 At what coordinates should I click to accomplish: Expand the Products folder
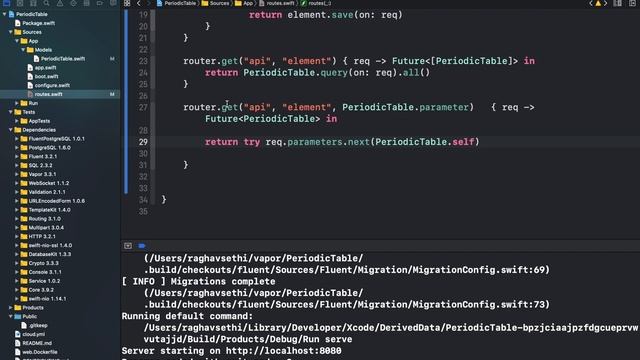tap(11, 308)
